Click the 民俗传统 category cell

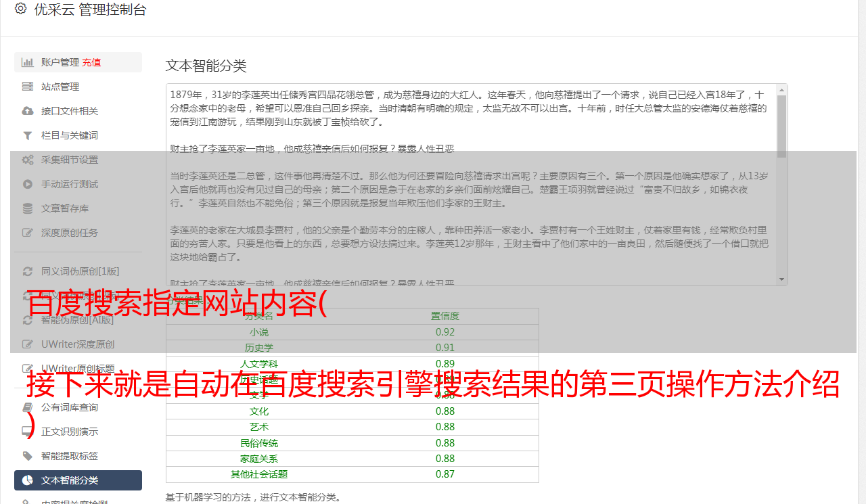pos(259,443)
